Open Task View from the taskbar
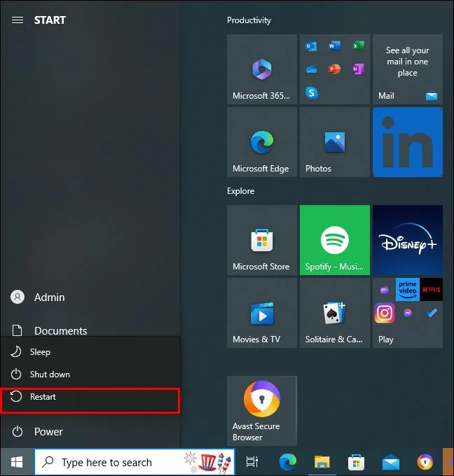Viewport: 454px width, 476px height. coord(252,462)
